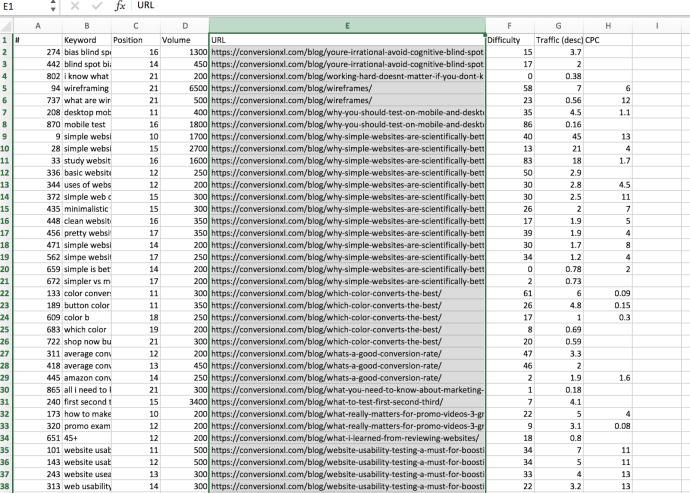This screenshot has height=493, width=690.
Task: Click CPC cell 0.08
Action: pos(608,426)
